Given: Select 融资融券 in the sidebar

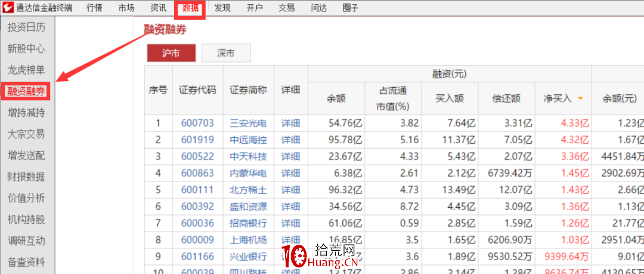Looking at the screenshot, I should 26,91.
